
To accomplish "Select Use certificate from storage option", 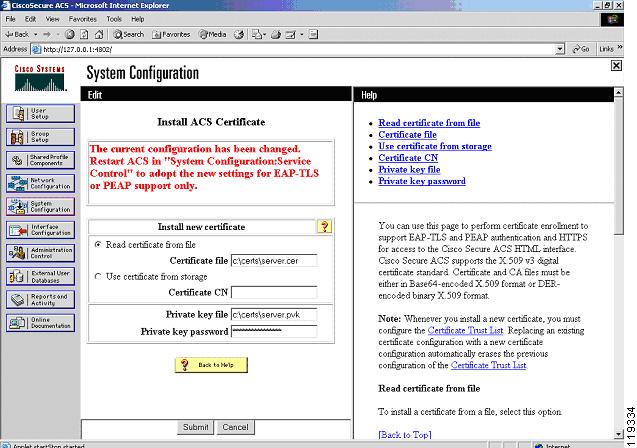I will 98,276.
